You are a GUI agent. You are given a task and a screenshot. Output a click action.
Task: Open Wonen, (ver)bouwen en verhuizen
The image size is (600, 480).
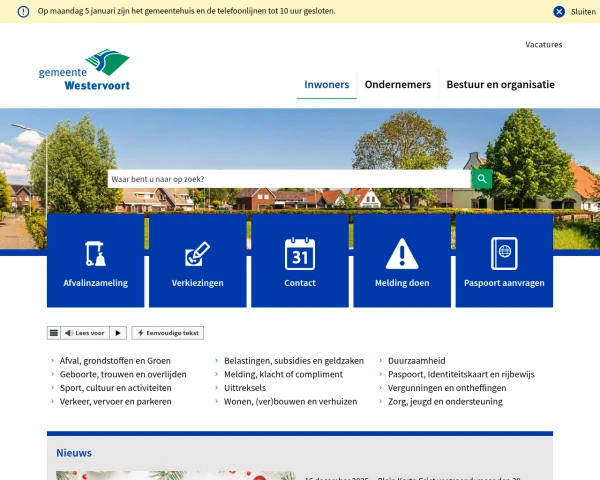pos(290,402)
